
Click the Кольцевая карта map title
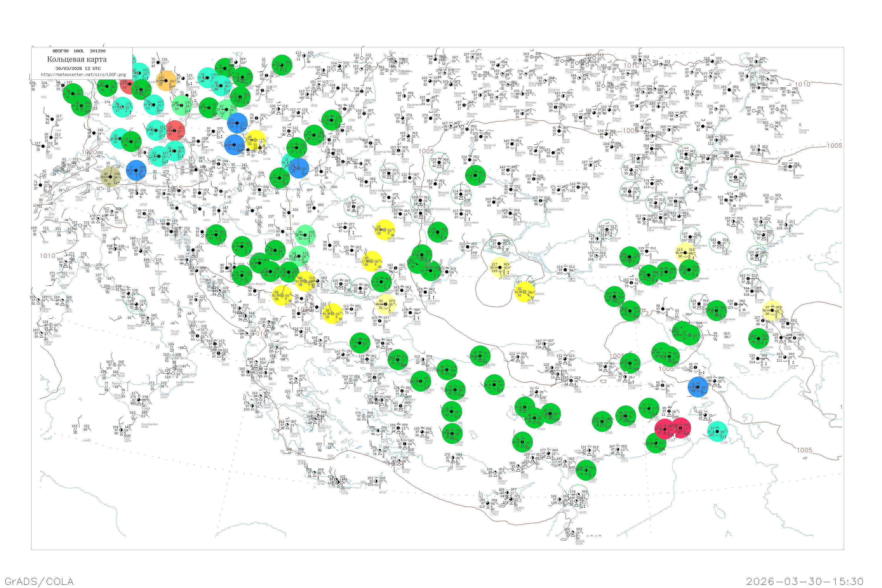click(77, 59)
